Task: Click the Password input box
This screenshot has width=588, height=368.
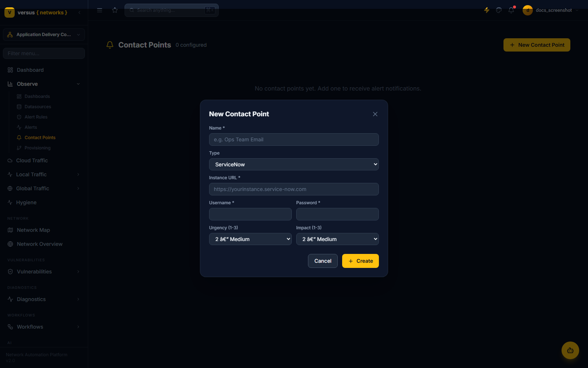Action: [x=337, y=214]
